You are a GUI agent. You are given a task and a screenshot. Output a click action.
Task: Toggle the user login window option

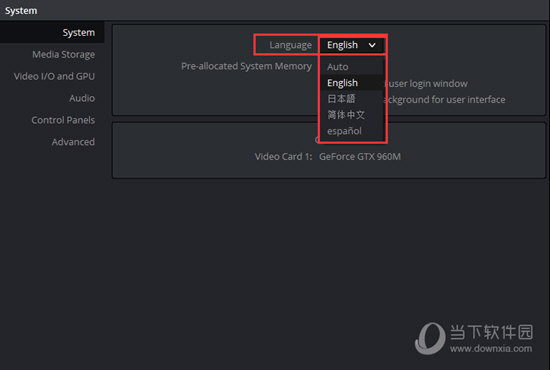pos(426,84)
